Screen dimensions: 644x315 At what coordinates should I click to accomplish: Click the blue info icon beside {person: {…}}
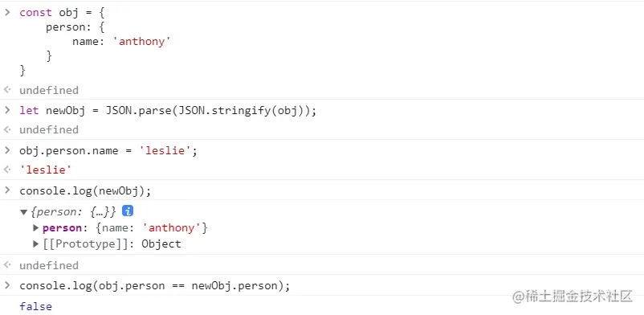tap(128, 211)
